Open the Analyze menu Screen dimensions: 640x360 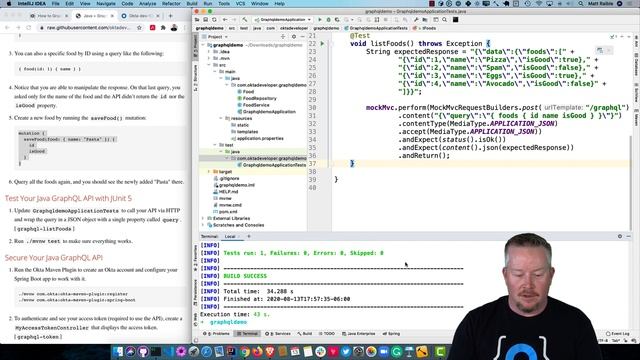pos(147,4)
